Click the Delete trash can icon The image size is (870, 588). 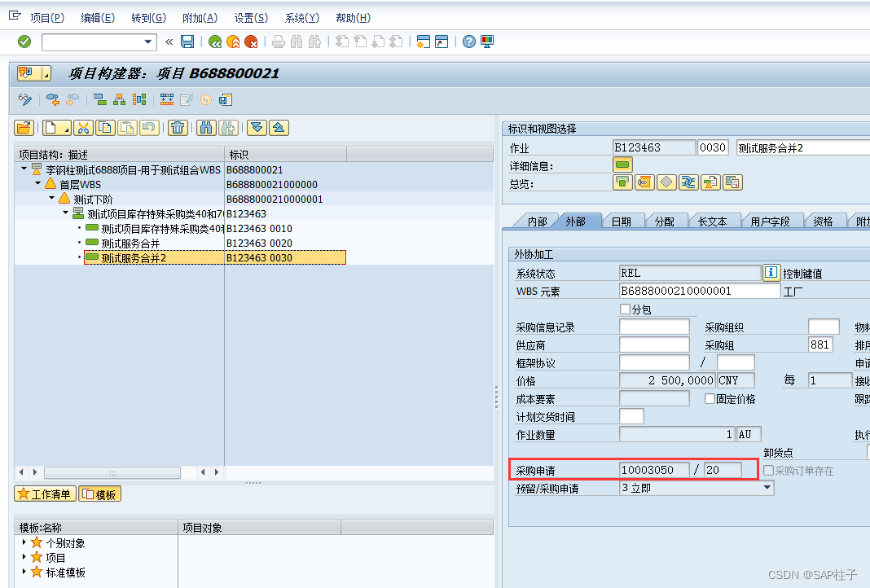pyautogui.click(x=178, y=128)
